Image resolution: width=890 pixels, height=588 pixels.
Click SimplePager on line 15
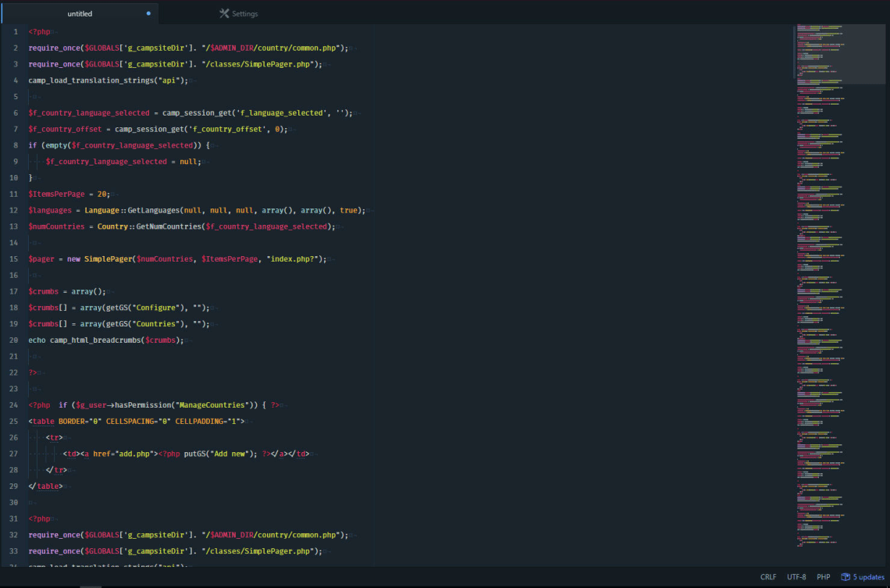point(108,258)
